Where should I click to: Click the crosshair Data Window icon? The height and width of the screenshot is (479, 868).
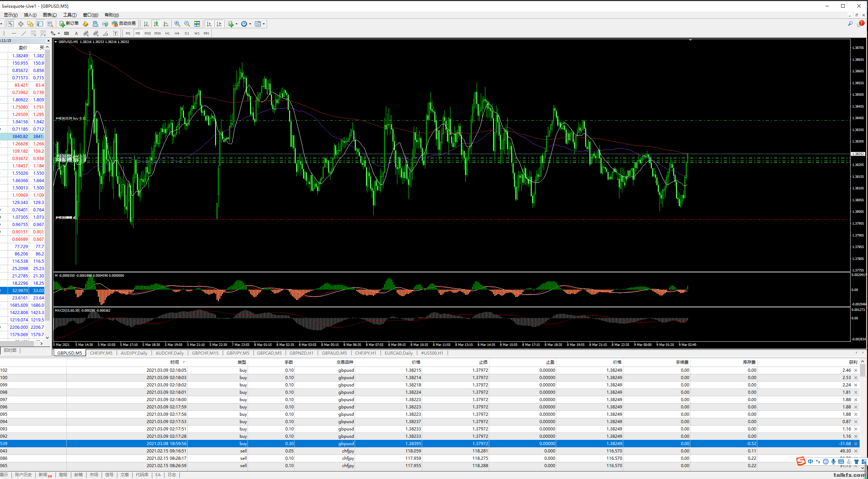[21, 24]
